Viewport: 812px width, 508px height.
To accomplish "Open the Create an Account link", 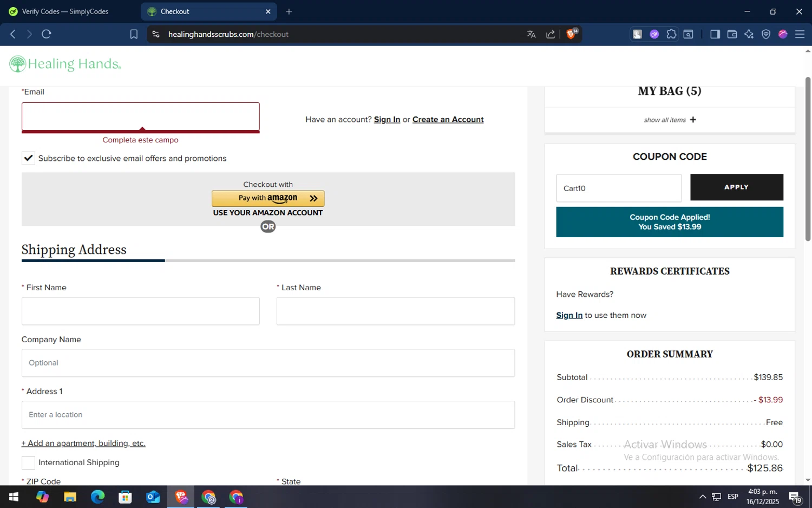I will [448, 120].
